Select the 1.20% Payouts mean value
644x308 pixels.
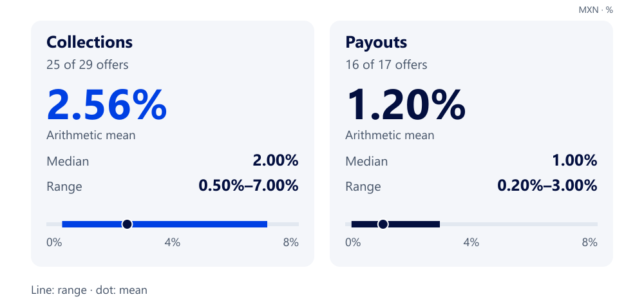[x=405, y=105]
